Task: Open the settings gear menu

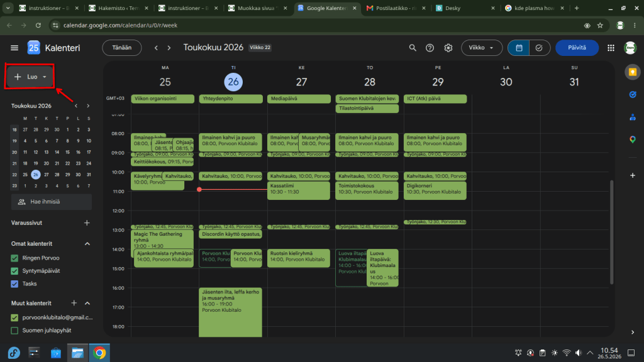Action: [x=448, y=48]
